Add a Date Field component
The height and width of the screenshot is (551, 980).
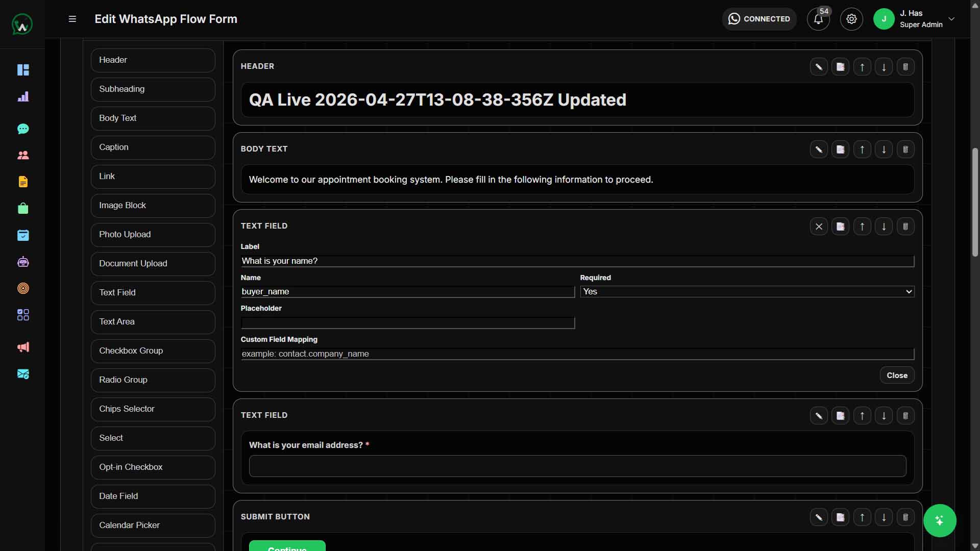point(153,496)
